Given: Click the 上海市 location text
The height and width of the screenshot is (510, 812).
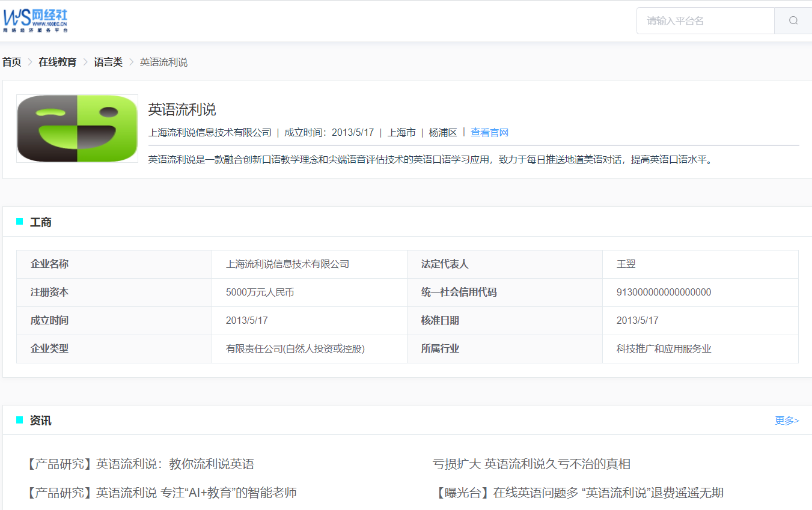Looking at the screenshot, I should click(401, 132).
